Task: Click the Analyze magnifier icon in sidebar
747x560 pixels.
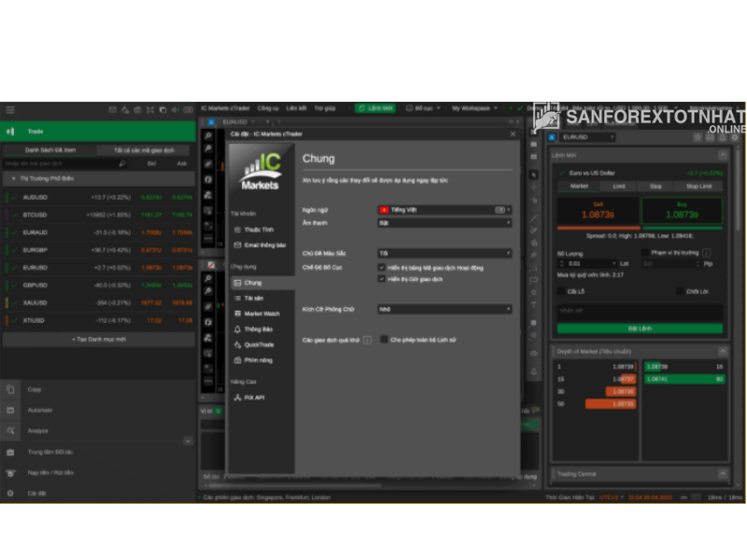Action: [10, 431]
